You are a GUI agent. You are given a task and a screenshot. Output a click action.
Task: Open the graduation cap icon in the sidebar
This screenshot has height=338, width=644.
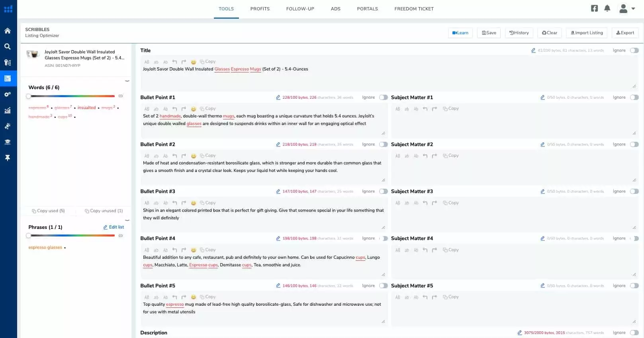coord(8,142)
